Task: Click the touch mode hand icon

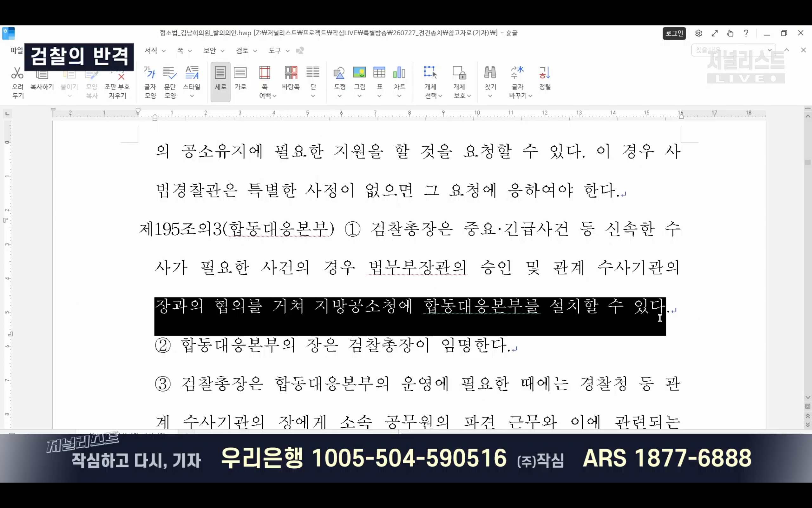Action: [x=730, y=33]
